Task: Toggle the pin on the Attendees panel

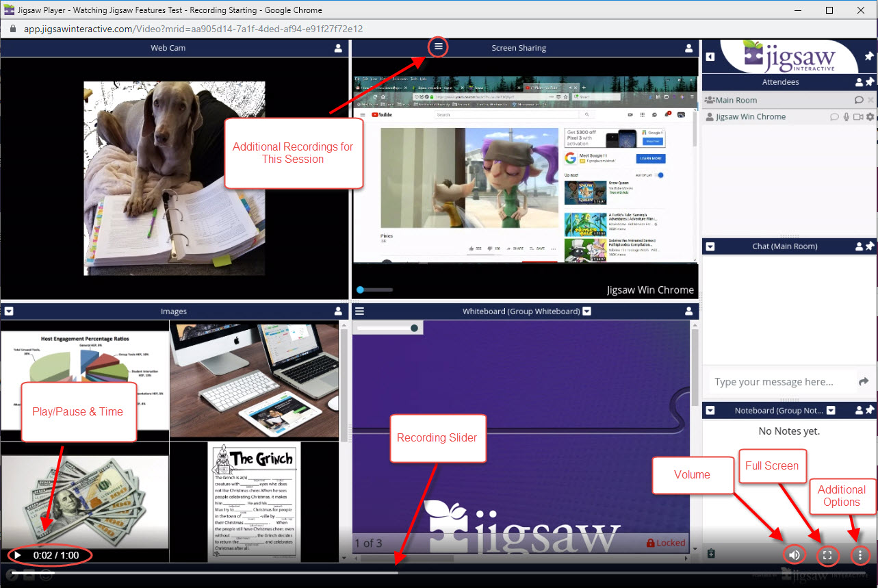Action: [x=870, y=82]
